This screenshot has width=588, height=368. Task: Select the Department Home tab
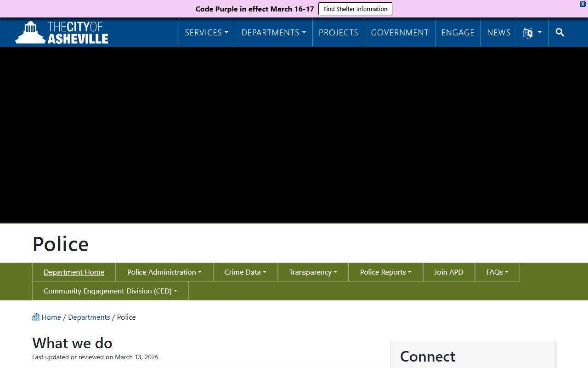coord(74,272)
